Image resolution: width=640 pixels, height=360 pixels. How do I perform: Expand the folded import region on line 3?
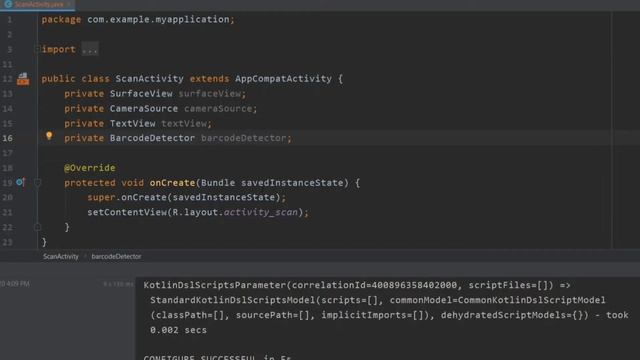tap(37, 49)
